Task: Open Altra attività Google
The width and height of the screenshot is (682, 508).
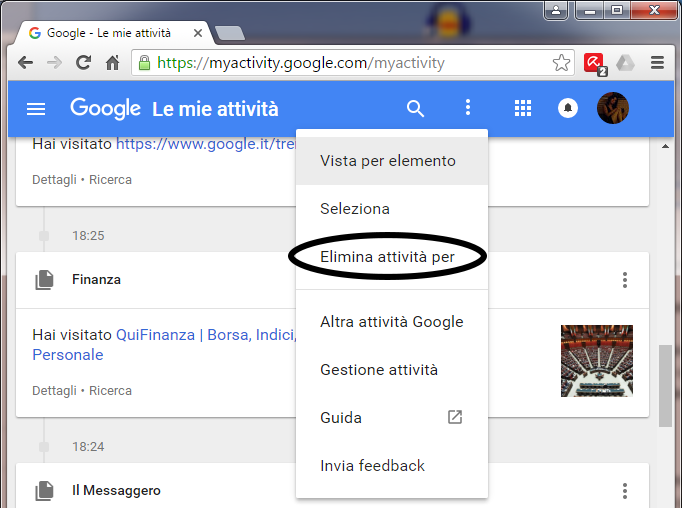Action: tap(391, 322)
